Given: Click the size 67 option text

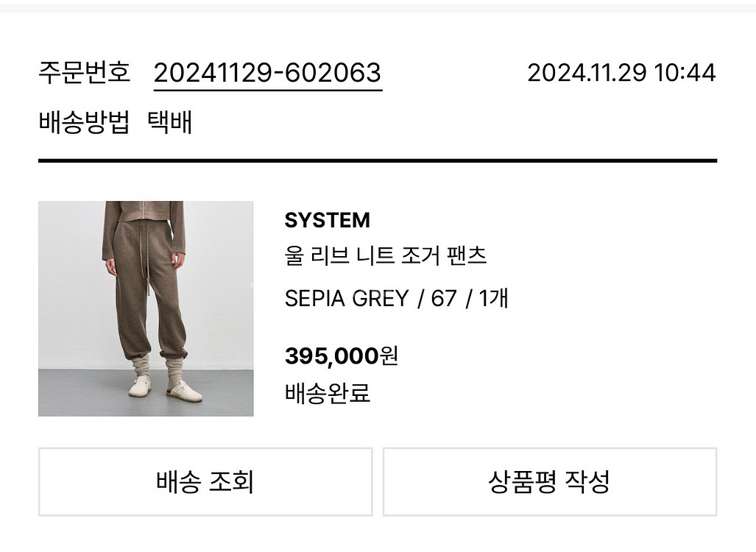Looking at the screenshot, I should [444, 298].
